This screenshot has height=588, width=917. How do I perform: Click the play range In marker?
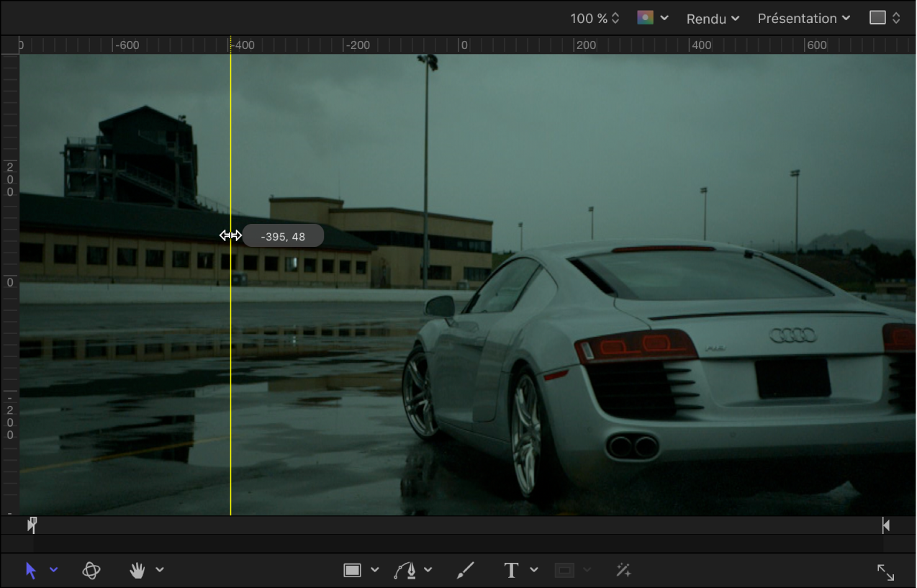32,525
